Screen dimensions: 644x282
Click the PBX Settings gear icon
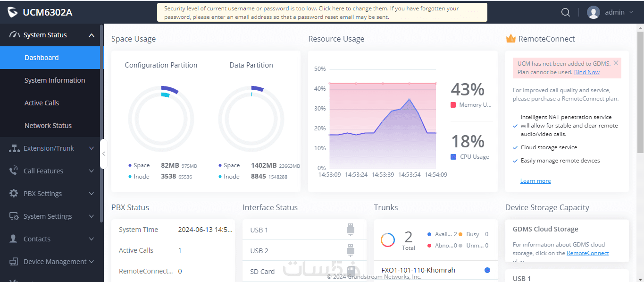pos(14,194)
